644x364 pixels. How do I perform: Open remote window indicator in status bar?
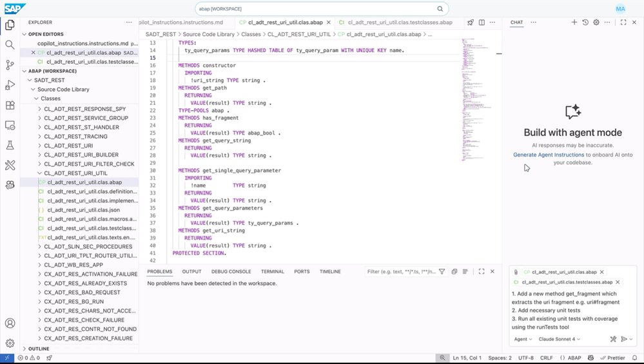[7, 358]
